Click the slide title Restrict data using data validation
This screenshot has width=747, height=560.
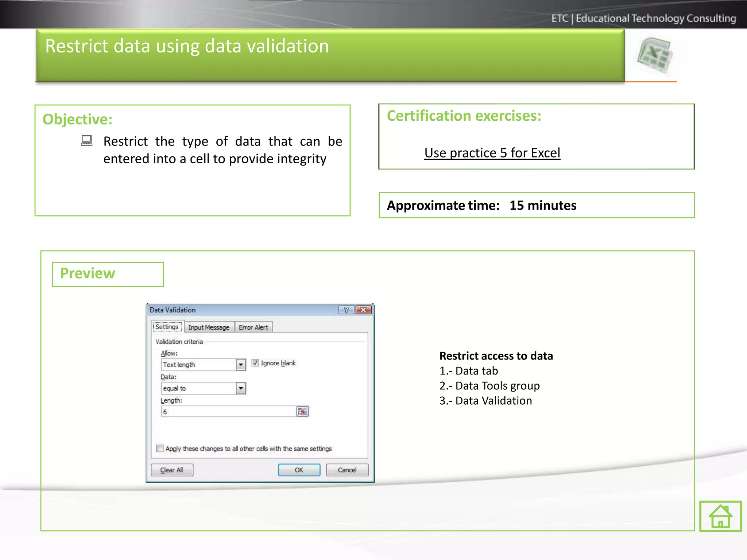click(187, 46)
